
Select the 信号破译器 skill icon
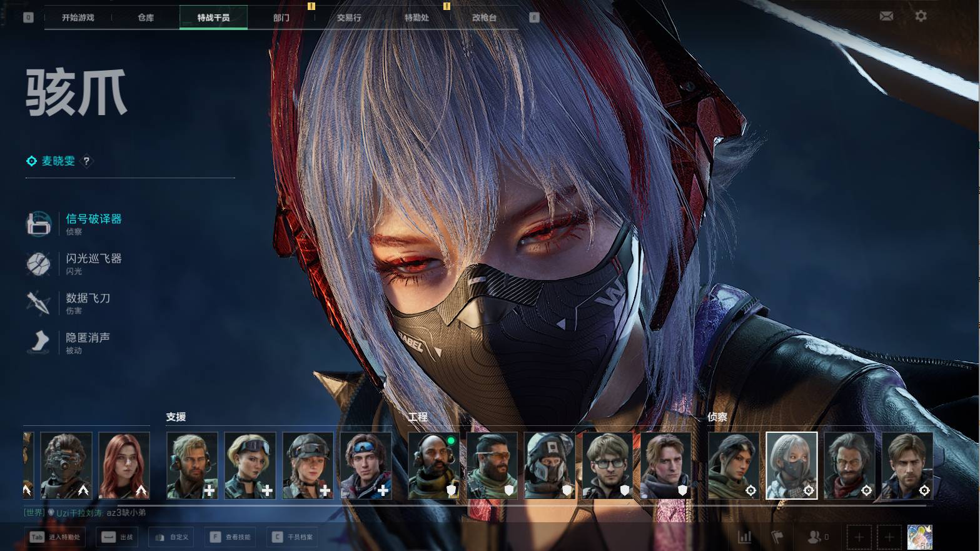(39, 223)
